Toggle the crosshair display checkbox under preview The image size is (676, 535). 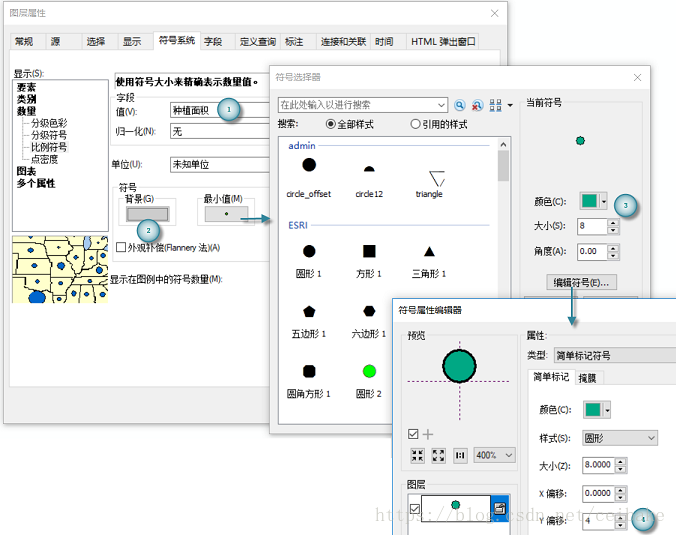pyautogui.click(x=413, y=434)
